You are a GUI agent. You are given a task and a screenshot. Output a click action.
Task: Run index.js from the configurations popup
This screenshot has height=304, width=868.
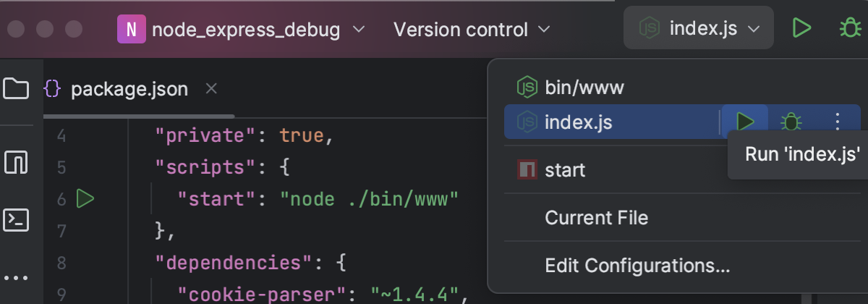pyautogui.click(x=745, y=122)
